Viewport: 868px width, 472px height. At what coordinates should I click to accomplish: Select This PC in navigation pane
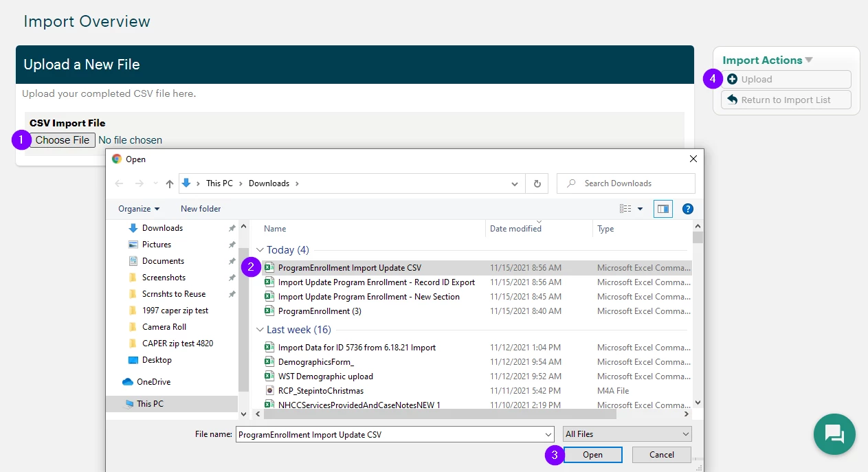click(x=172, y=404)
